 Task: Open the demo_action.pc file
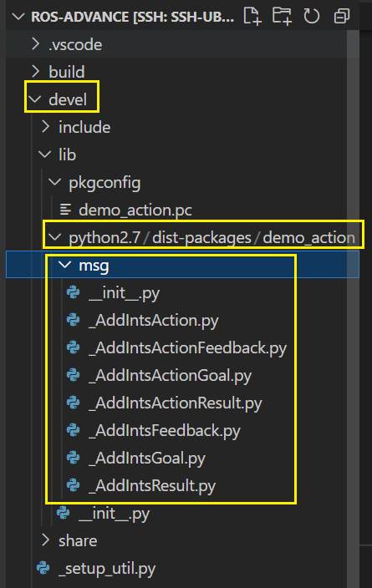click(x=135, y=210)
